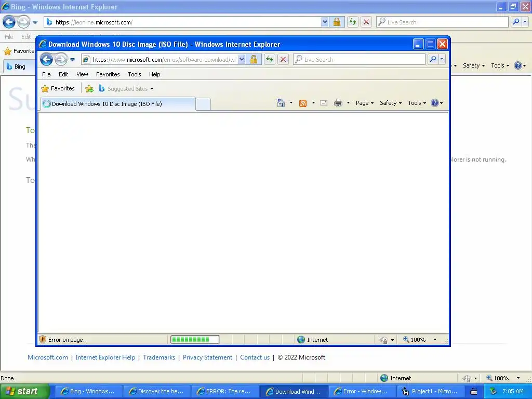Image resolution: width=532 pixels, height=399 pixels.
Task: Open Favorites menu in front window
Action: pos(108,74)
